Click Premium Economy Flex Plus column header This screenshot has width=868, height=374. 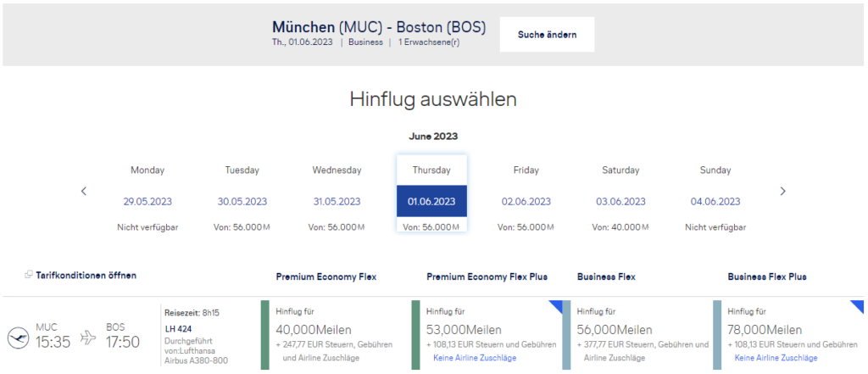pos(487,276)
